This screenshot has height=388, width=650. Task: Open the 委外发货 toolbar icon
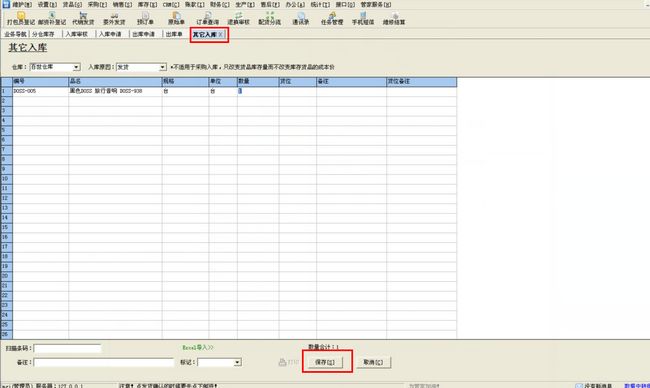point(114,19)
